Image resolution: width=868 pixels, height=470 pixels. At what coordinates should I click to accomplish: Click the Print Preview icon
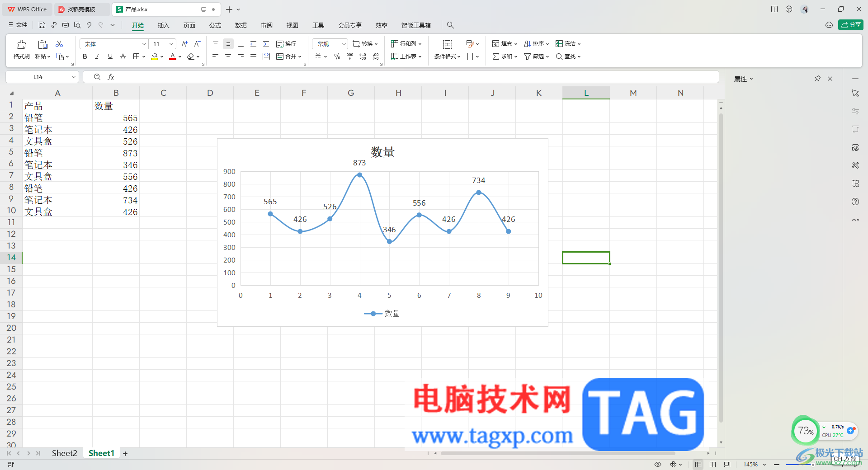(x=77, y=25)
